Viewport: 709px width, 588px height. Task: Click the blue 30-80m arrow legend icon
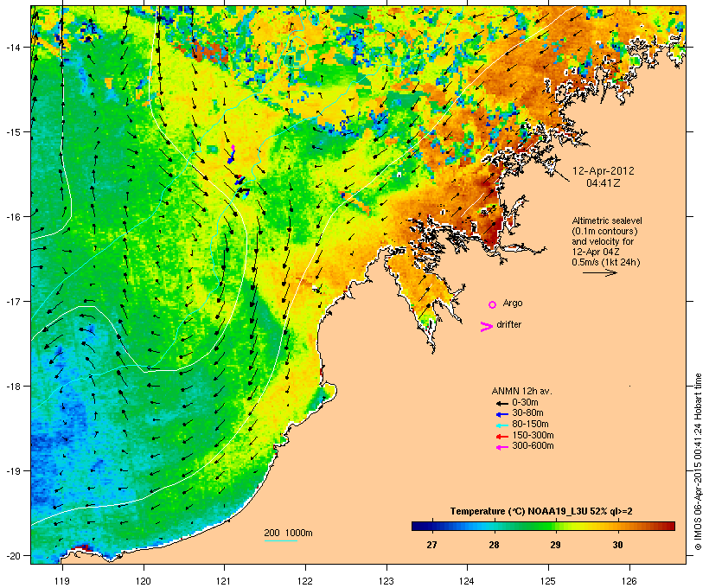tap(501, 414)
